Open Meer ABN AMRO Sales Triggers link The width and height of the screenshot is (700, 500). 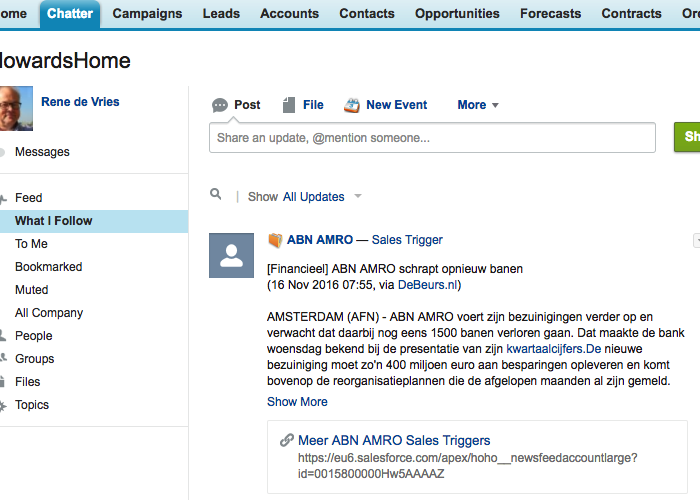pos(394,441)
